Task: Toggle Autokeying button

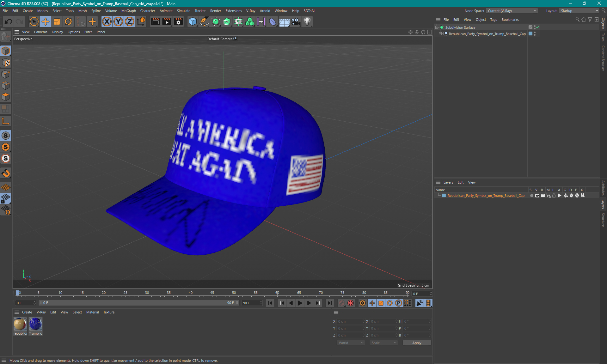Action: 351,303
